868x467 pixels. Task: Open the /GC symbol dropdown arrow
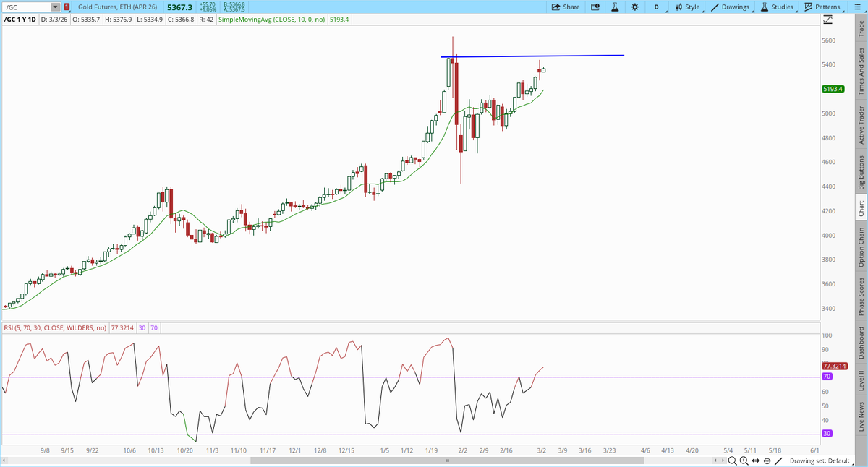click(x=56, y=7)
